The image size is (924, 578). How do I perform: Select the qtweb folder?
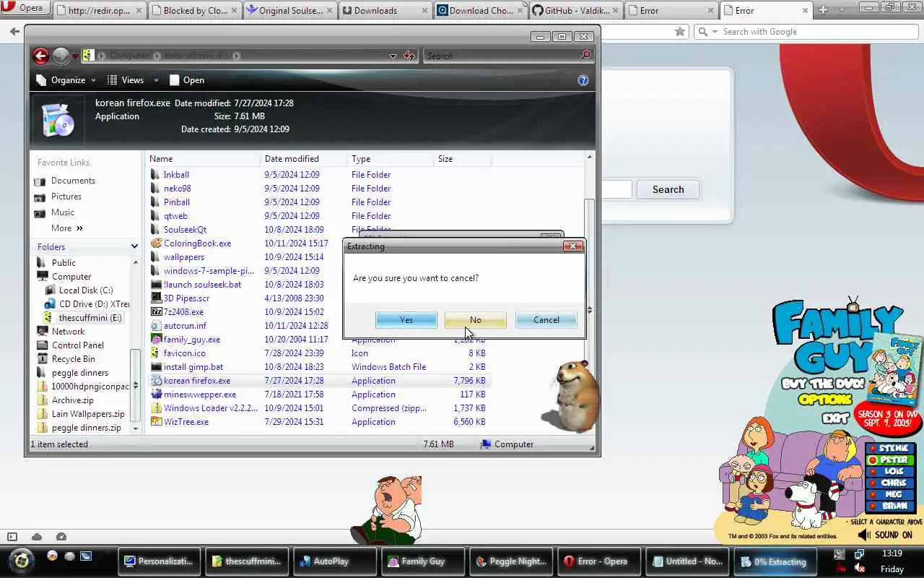click(x=175, y=216)
